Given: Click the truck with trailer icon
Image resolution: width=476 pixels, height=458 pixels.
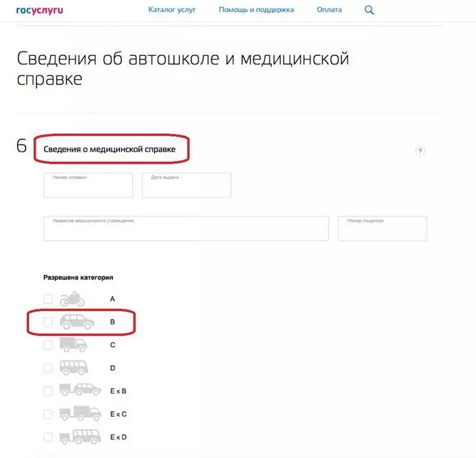Looking at the screenshot, I should click(80, 413).
